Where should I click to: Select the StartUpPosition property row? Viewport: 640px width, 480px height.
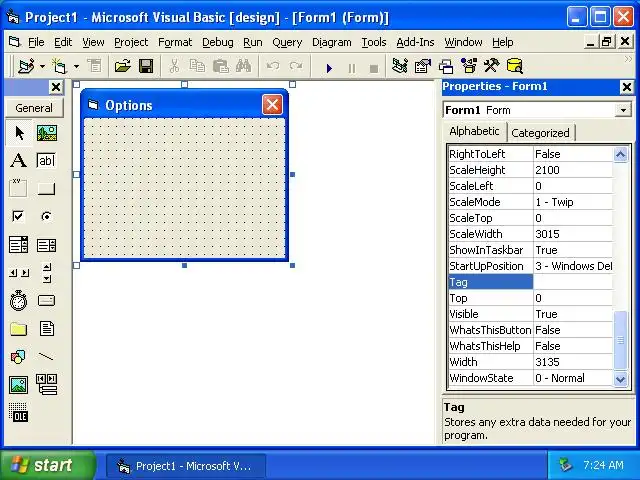[530, 266]
